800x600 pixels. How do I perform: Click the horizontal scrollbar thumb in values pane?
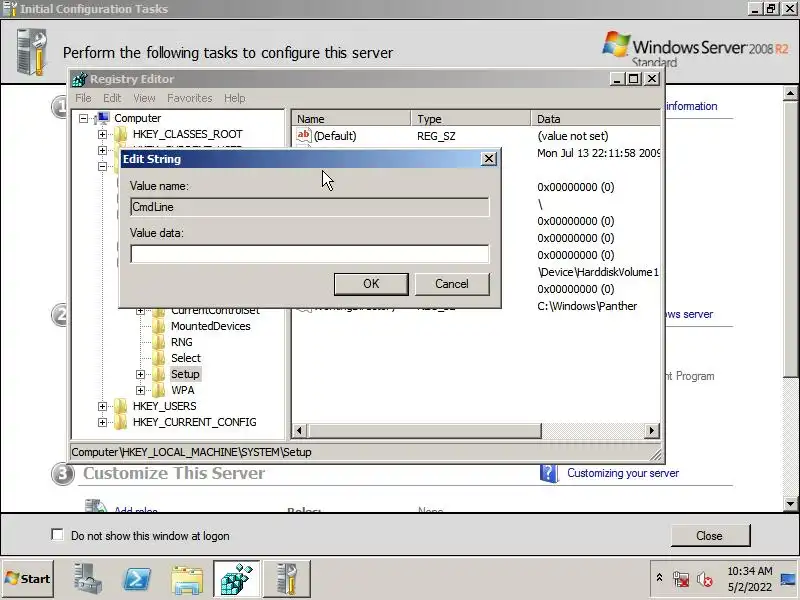pyautogui.click(x=424, y=431)
